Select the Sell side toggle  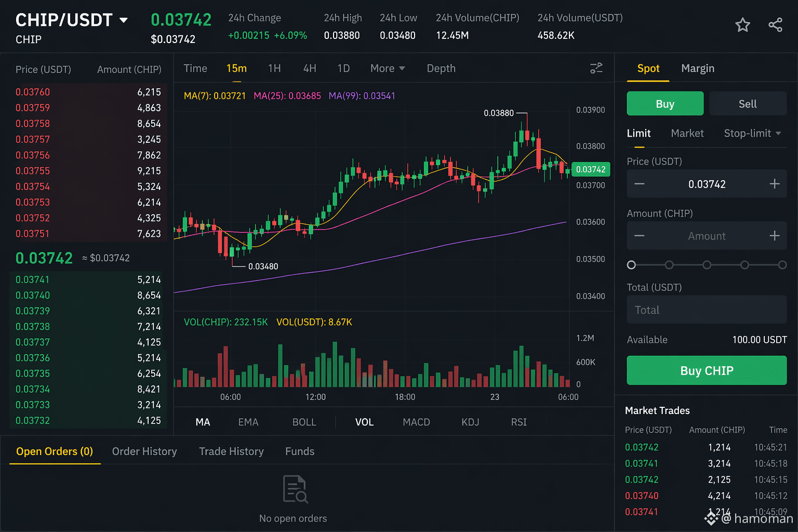[x=748, y=103]
